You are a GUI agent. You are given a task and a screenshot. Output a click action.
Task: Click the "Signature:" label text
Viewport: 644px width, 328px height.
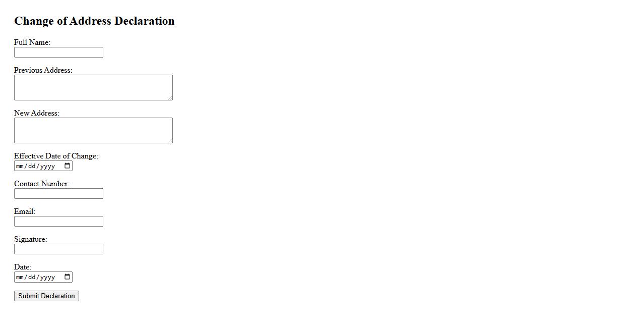(30, 239)
